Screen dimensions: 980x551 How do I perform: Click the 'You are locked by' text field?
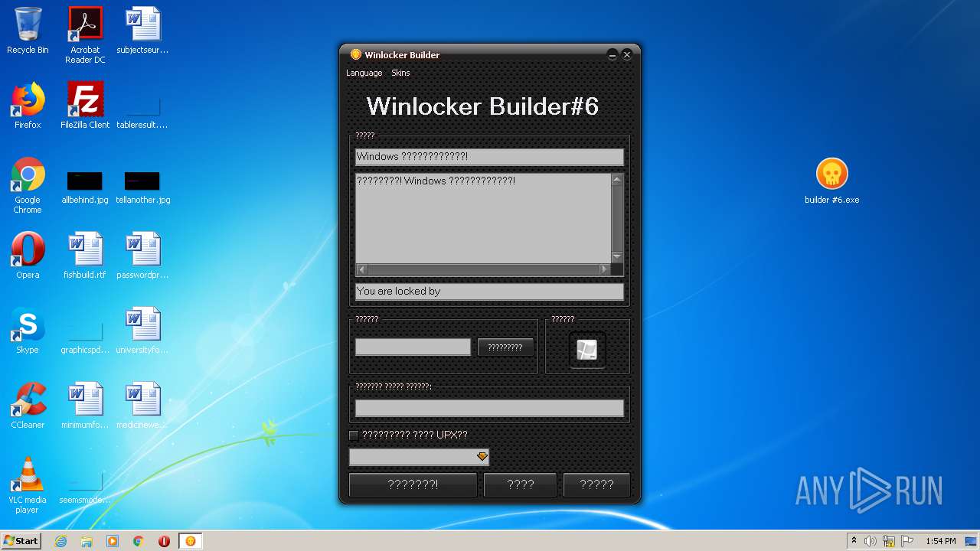tap(489, 292)
